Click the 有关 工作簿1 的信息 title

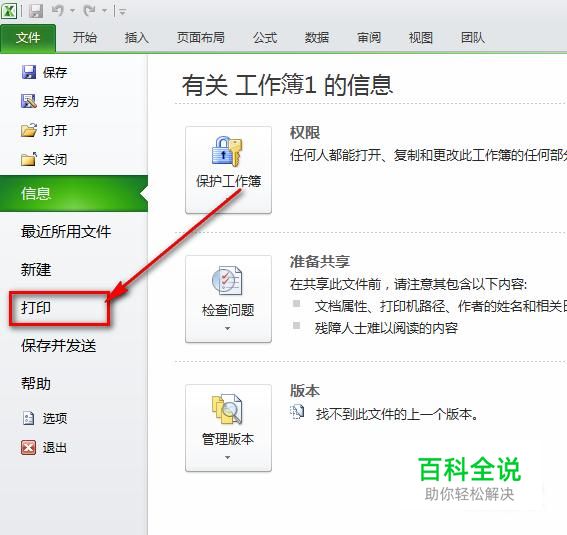coord(287,85)
